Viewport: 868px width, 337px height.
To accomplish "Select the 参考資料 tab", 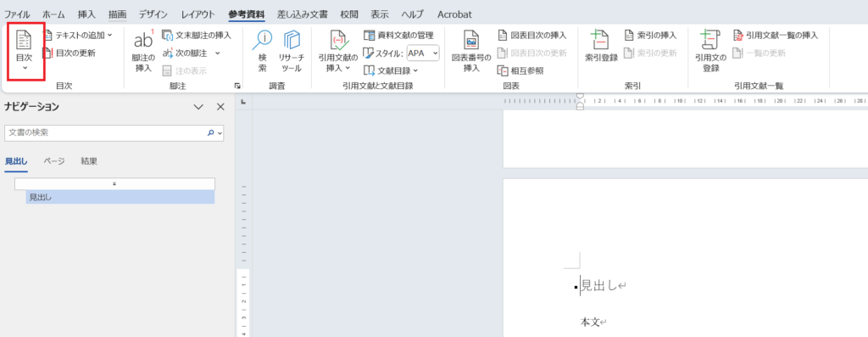I will pos(247,14).
